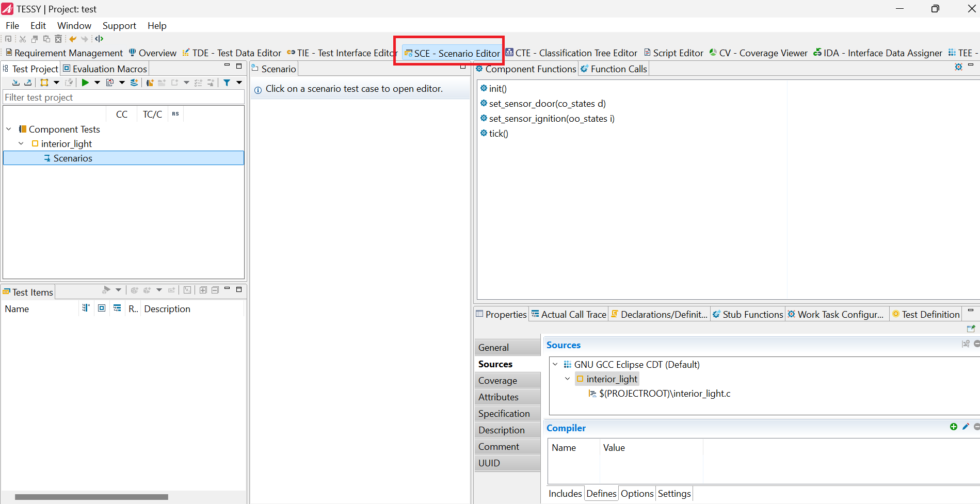Image resolution: width=980 pixels, height=504 pixels.
Task: Select the Component Functions tab
Action: click(526, 69)
